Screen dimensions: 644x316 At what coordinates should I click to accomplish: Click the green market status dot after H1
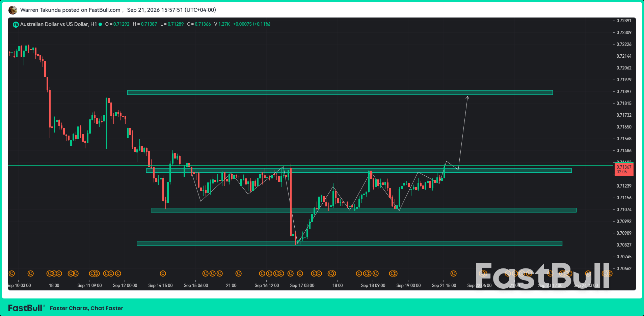pos(100,24)
